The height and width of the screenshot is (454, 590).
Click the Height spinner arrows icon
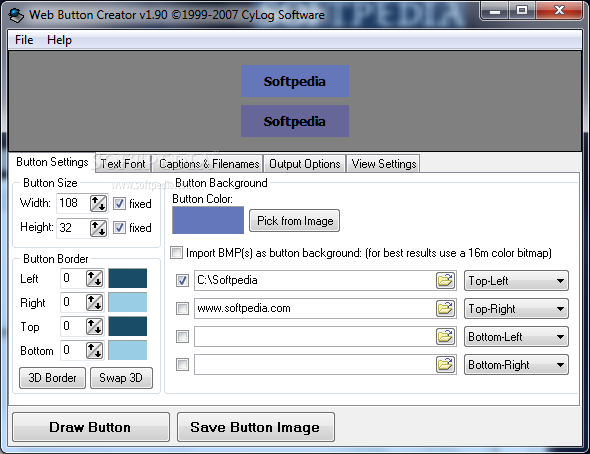pos(98,228)
